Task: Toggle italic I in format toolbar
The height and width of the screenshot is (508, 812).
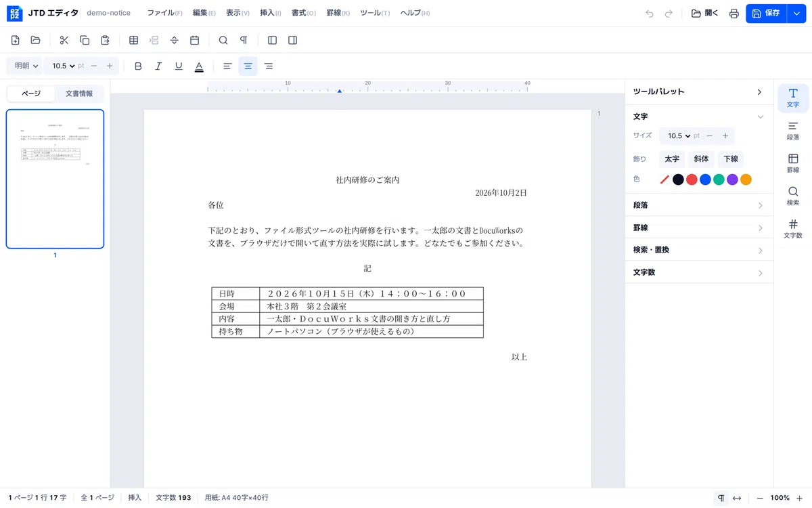Action: pyautogui.click(x=158, y=66)
